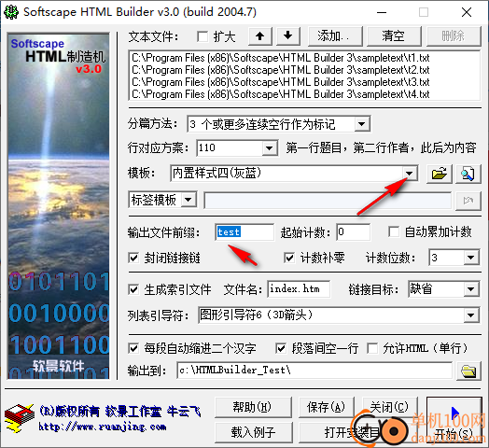Click the empty tag template text field
Screen dimensions: 489x448
coord(328,201)
